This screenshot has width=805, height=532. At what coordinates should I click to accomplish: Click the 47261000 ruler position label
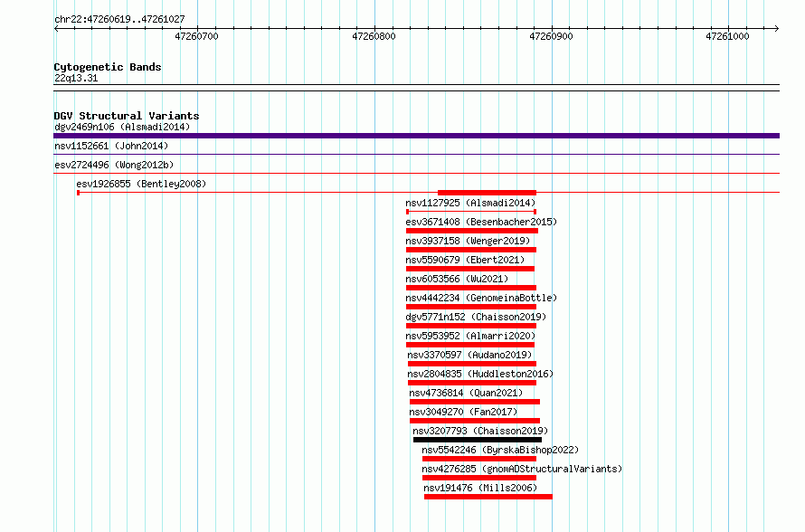(727, 36)
